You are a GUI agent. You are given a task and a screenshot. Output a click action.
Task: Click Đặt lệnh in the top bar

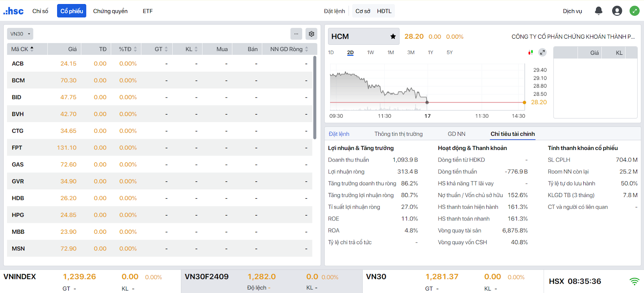point(334,11)
